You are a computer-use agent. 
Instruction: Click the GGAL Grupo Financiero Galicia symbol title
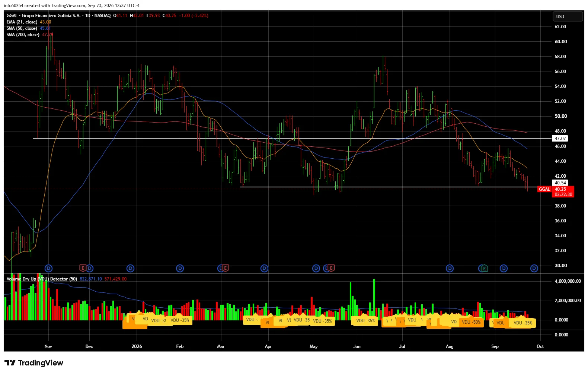[59, 16]
